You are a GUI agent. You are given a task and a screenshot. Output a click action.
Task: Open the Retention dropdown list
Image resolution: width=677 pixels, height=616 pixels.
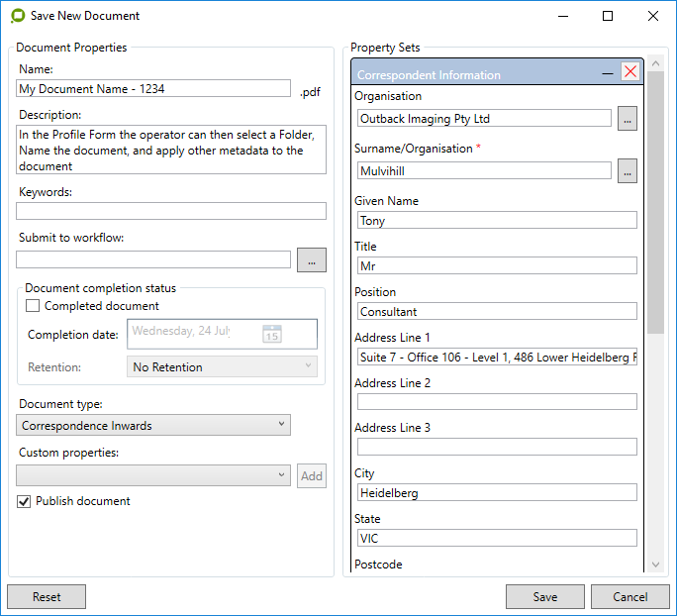[x=222, y=367]
